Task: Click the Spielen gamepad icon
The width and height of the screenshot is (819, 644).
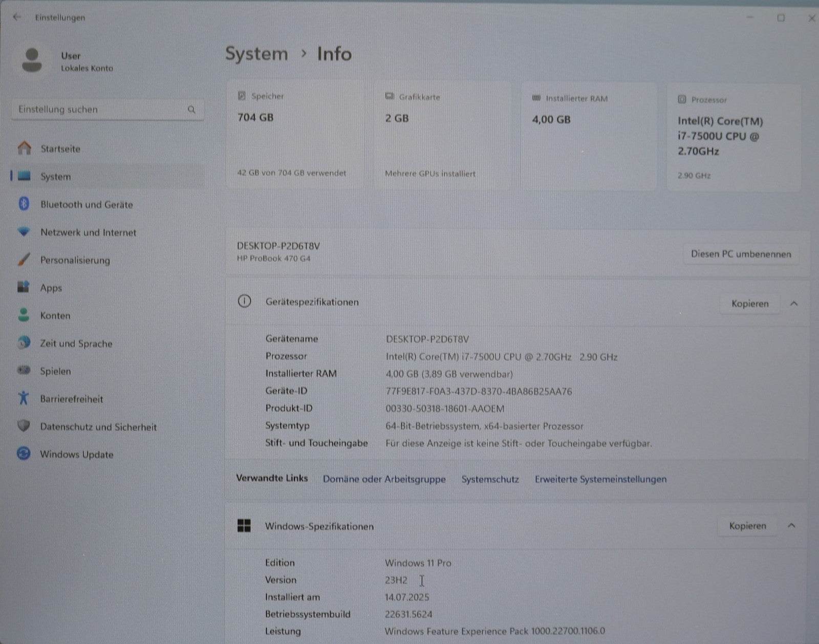Action: click(x=24, y=370)
